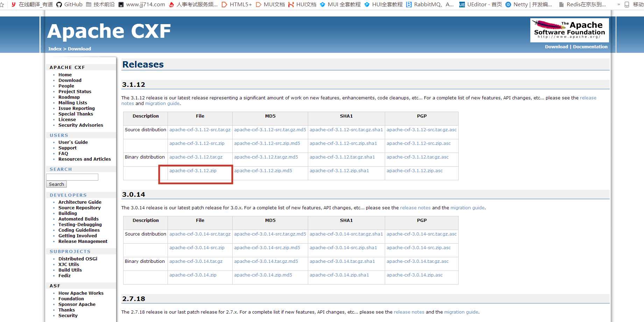Download apache-cxf-3.1.12-src.zip file
This screenshot has height=322, width=644.
pyautogui.click(x=197, y=143)
